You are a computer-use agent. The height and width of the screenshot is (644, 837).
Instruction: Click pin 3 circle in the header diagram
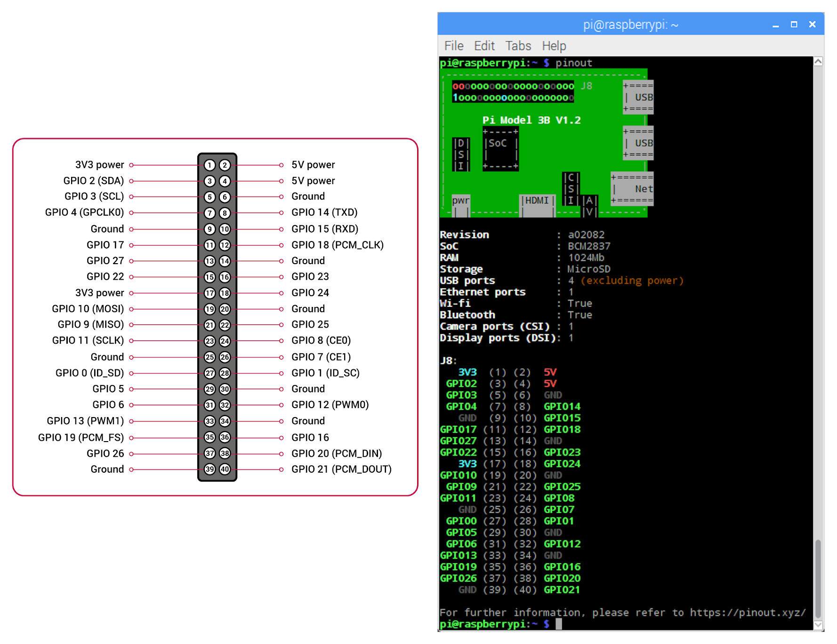209,181
